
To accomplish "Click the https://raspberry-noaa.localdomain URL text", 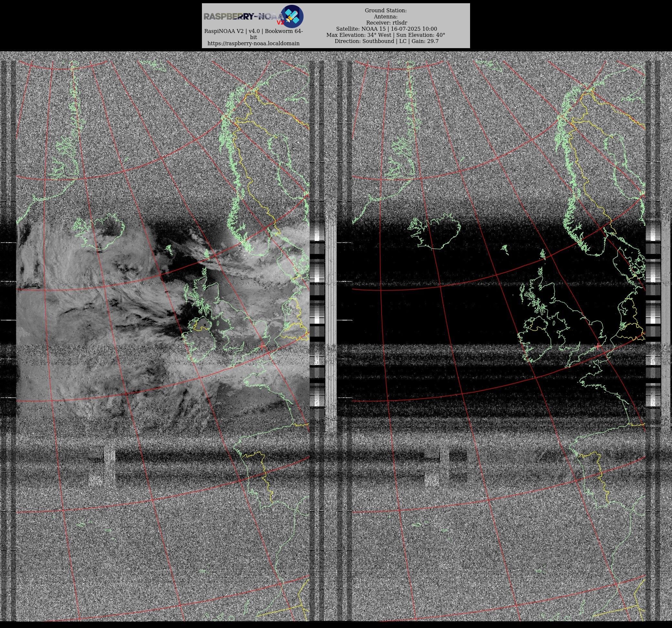I will (254, 43).
